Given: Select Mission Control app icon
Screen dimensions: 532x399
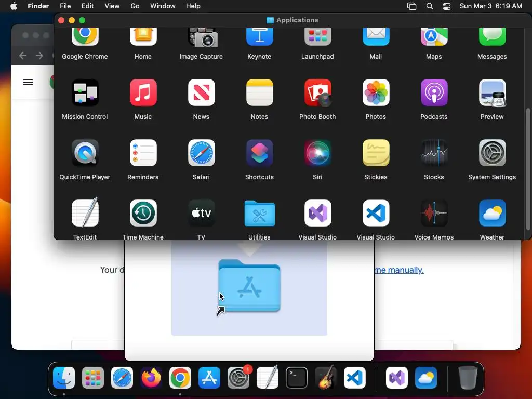Looking at the screenshot, I should 85,92.
